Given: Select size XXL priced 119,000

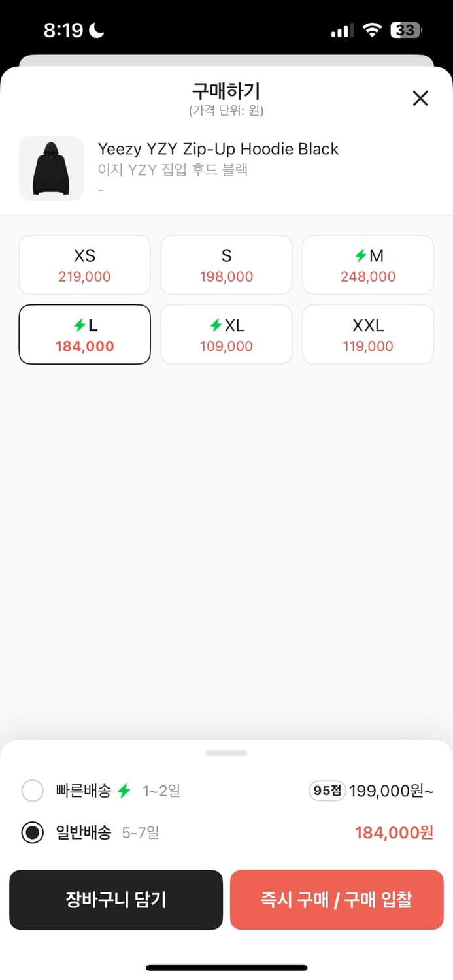Looking at the screenshot, I should click(x=368, y=335).
